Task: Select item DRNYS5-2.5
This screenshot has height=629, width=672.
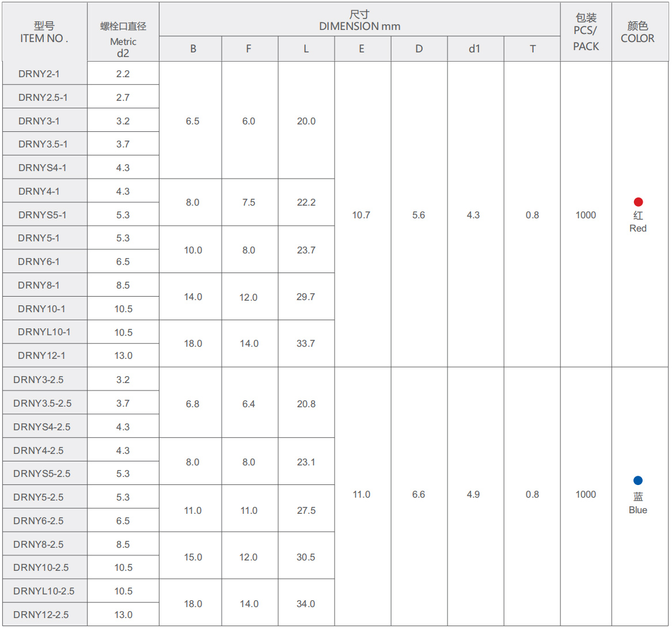Action: click(41, 474)
